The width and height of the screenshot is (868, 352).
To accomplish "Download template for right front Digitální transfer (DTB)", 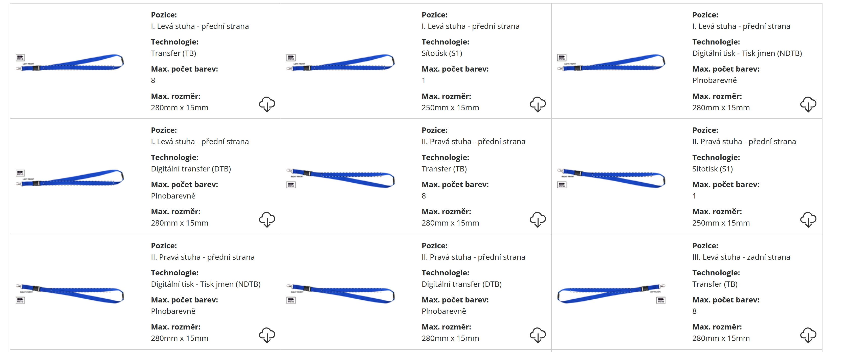I will coord(538,335).
